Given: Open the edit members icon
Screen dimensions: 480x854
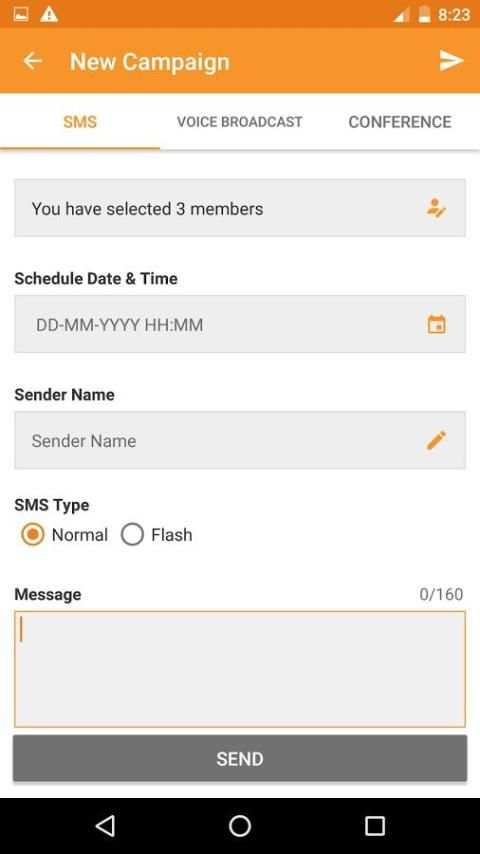Looking at the screenshot, I should pyautogui.click(x=436, y=208).
